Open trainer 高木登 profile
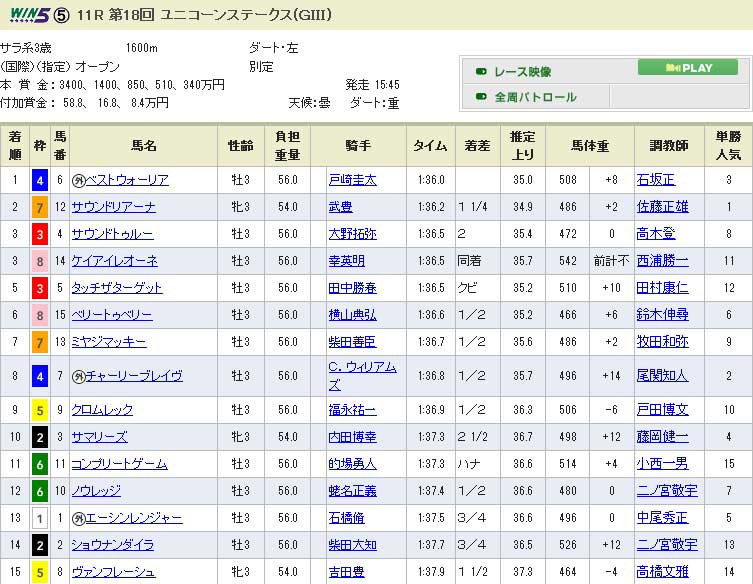This screenshot has height=584, width=753. (x=656, y=234)
